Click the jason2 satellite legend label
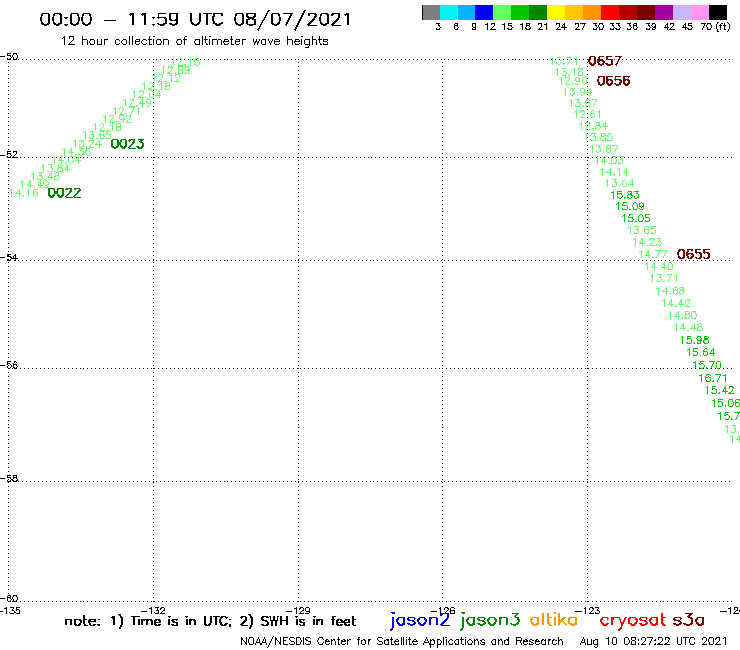The height and width of the screenshot is (650, 740). (420, 620)
